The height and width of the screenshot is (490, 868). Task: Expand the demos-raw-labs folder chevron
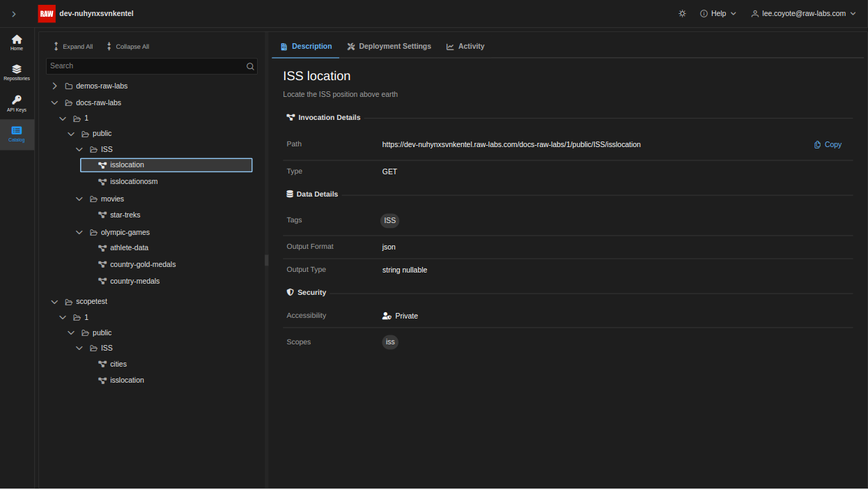click(x=54, y=86)
